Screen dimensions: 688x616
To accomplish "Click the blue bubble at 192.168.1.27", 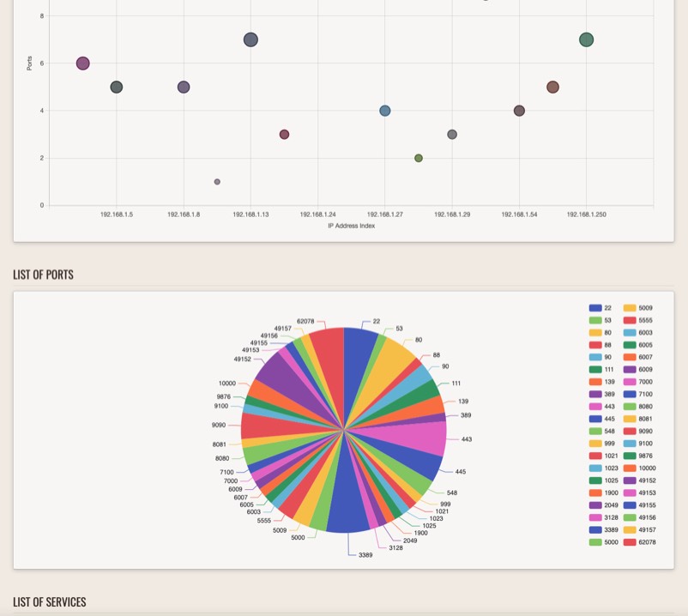I will coord(385,111).
